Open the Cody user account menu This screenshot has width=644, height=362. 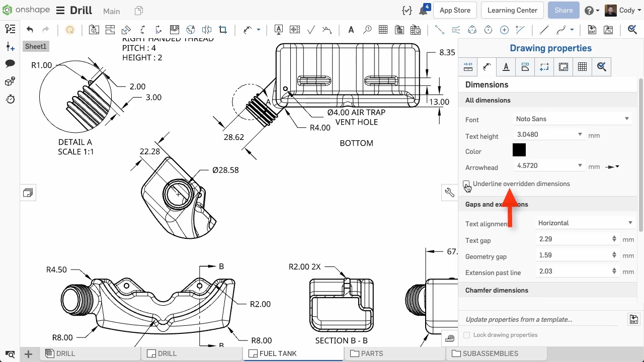coord(622,11)
